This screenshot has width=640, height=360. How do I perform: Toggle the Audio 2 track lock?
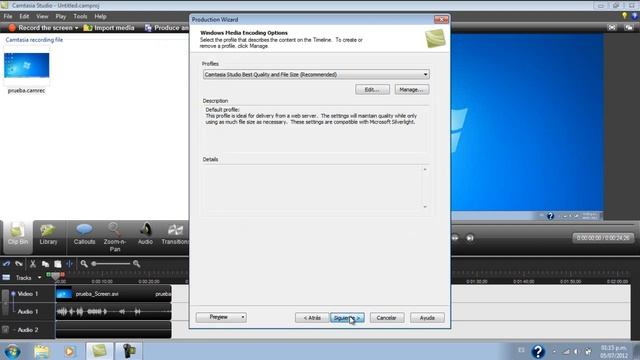click(5, 329)
